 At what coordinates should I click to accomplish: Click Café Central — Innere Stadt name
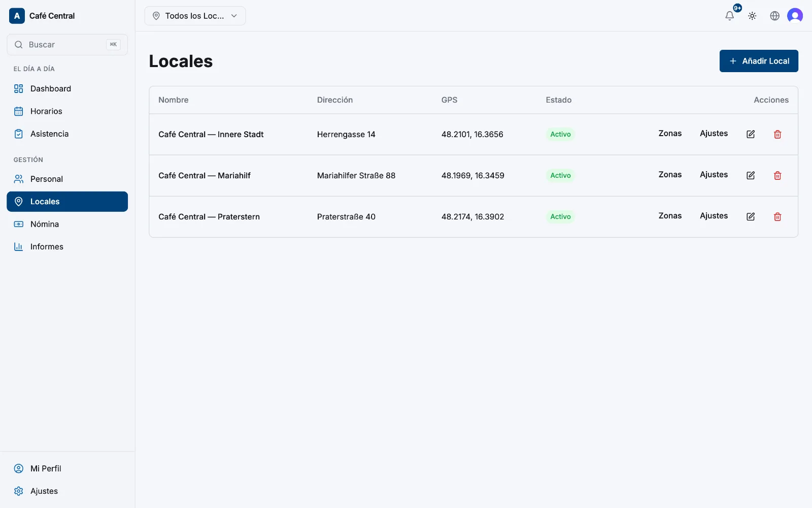click(211, 135)
